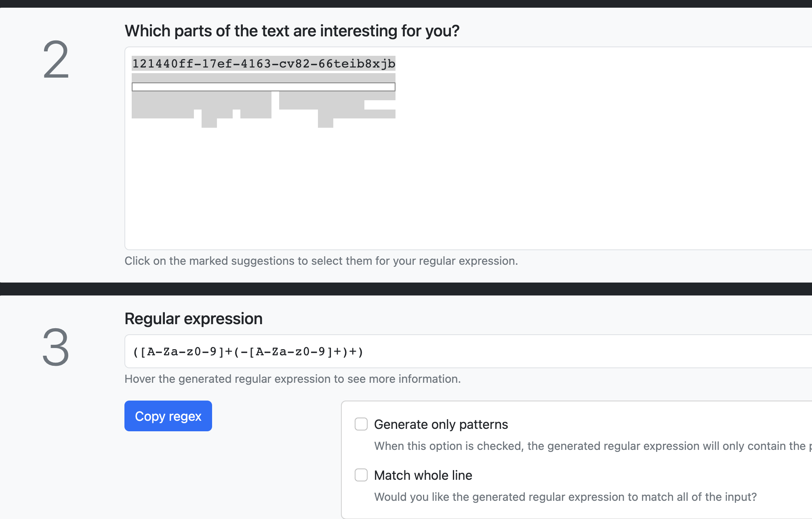Check the Match whole line checkbox

tap(361, 475)
